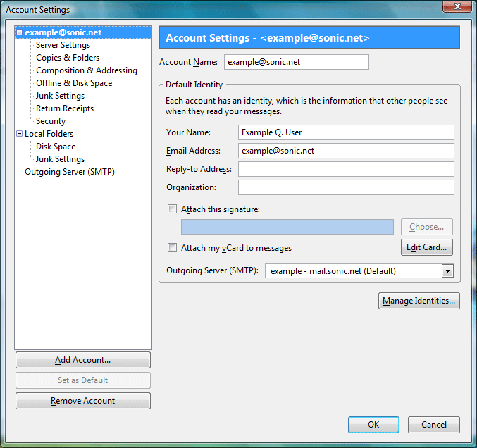This screenshot has height=448, width=477.
Task: Enable Attach this signature checkbox
Action: pyautogui.click(x=172, y=209)
